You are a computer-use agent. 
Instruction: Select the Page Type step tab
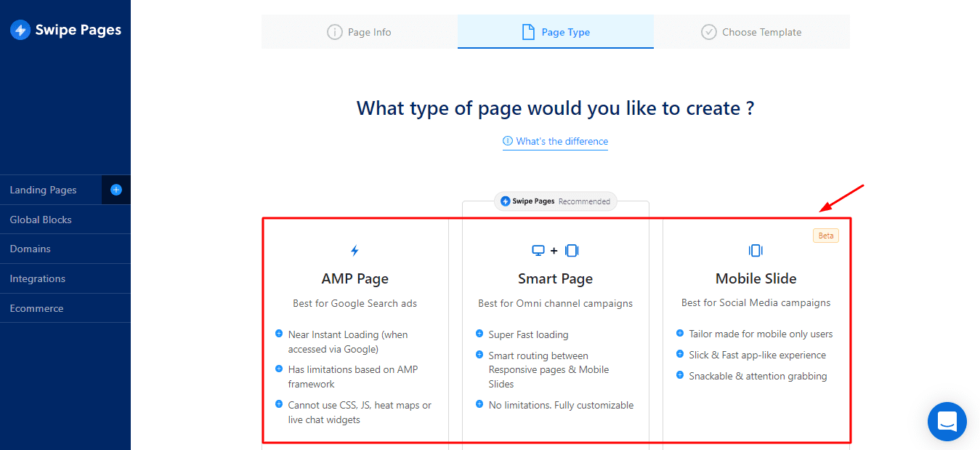click(x=556, y=32)
